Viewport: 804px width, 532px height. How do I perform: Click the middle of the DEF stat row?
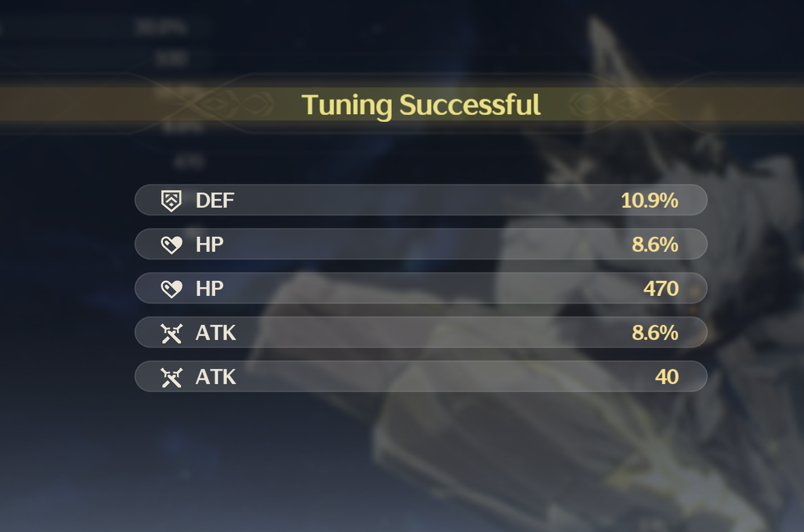pos(421,200)
